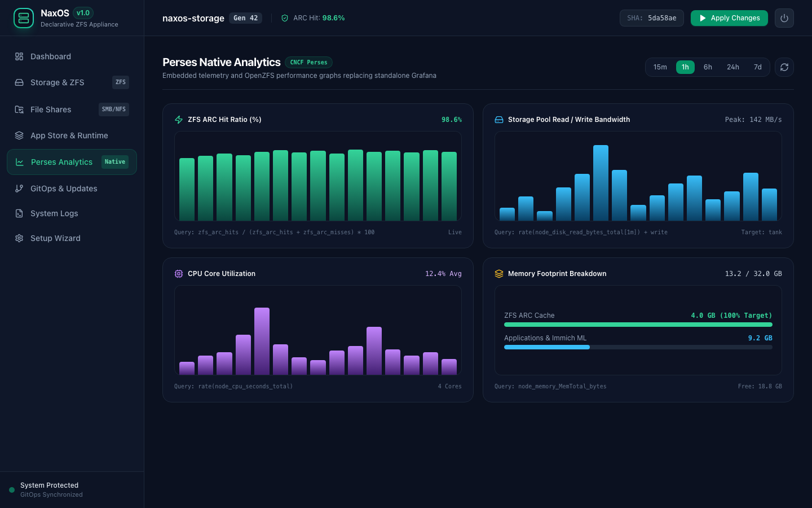Click the Applications & Immich ML progress bar
812x508 pixels.
[x=638, y=347]
